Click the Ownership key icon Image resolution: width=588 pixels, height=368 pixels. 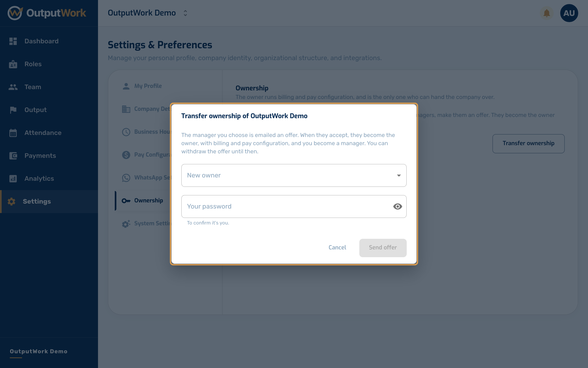tap(126, 201)
